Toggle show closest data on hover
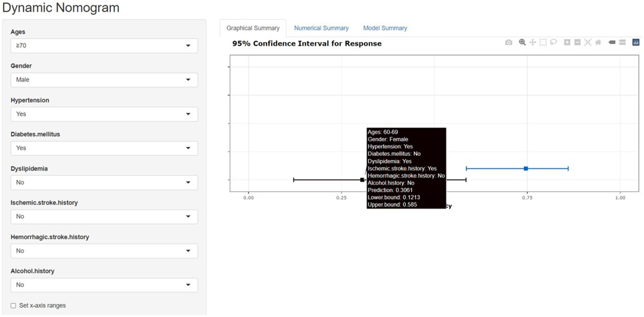The width and height of the screenshot is (644, 317). click(x=612, y=42)
